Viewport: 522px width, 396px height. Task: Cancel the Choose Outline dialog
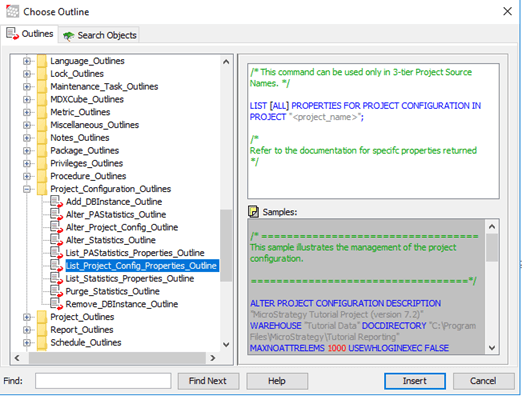click(483, 381)
